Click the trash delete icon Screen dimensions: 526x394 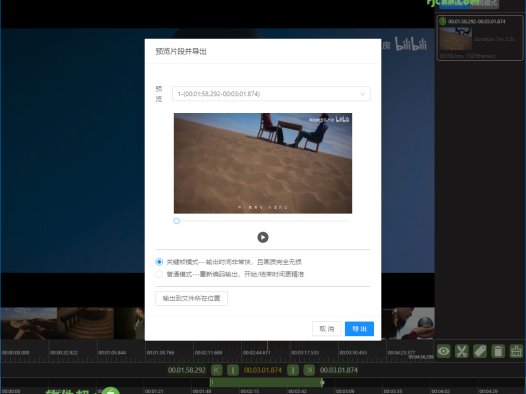click(498, 351)
